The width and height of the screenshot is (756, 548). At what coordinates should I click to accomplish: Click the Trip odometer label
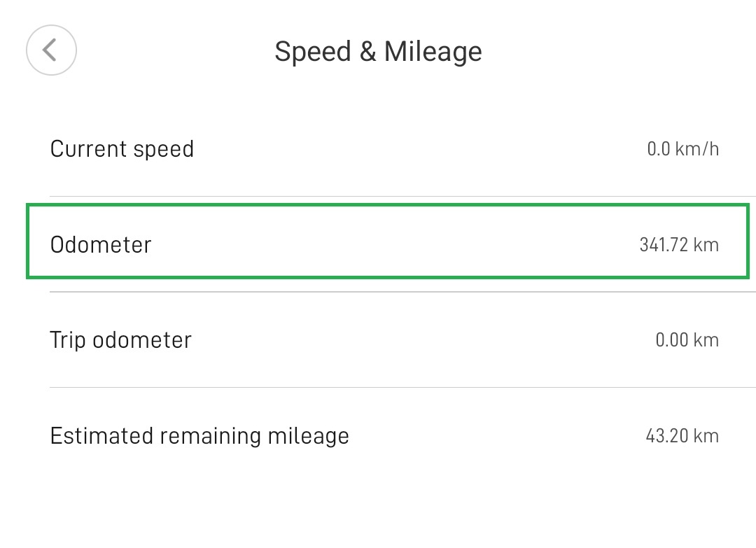pyautogui.click(x=120, y=339)
